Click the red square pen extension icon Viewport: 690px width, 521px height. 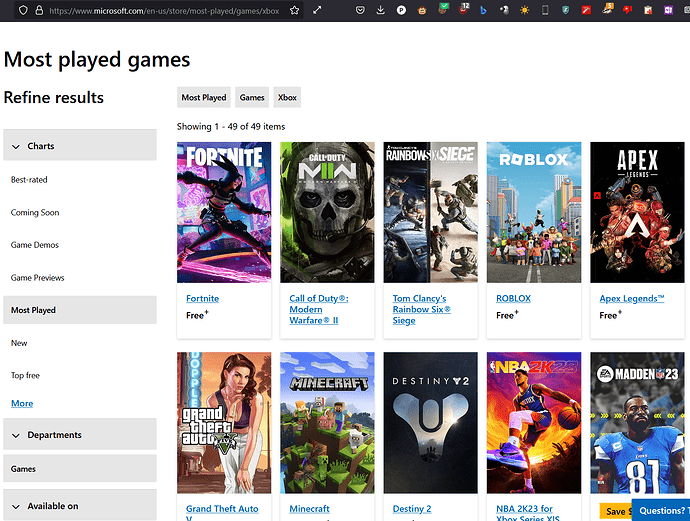[586, 10]
